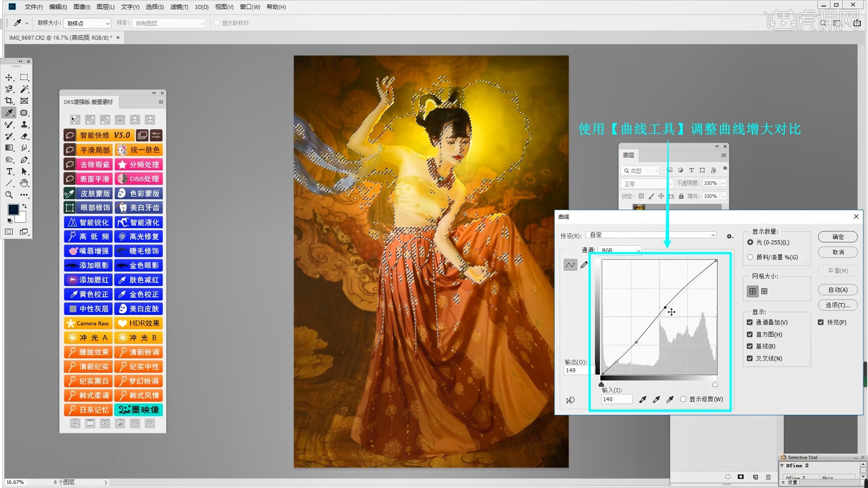
Task: Select the Type tool
Action: pos(9,171)
